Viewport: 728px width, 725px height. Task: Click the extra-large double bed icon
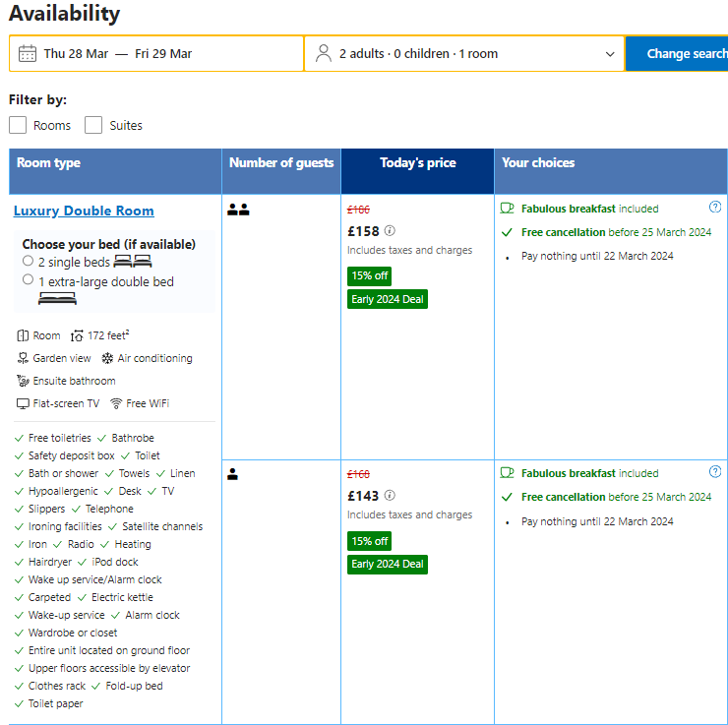click(x=57, y=298)
